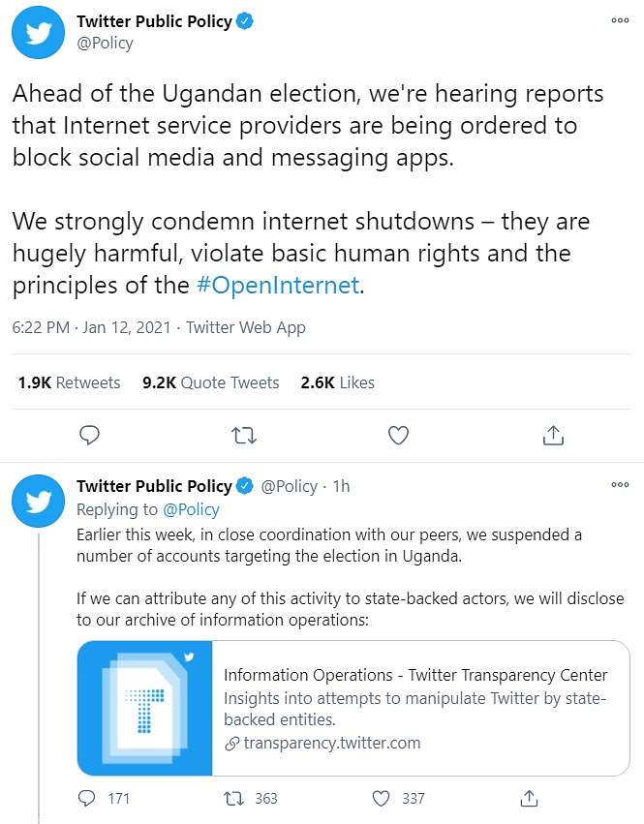View the 1.9K Retweets list
The height and width of the screenshot is (824, 644).
tap(69, 382)
